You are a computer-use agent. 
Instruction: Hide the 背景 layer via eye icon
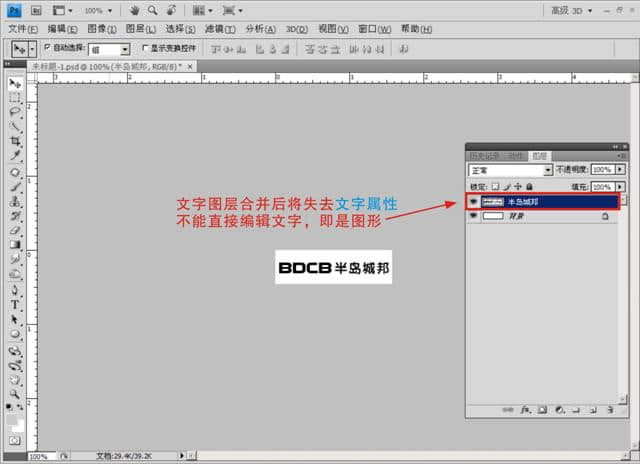473,216
